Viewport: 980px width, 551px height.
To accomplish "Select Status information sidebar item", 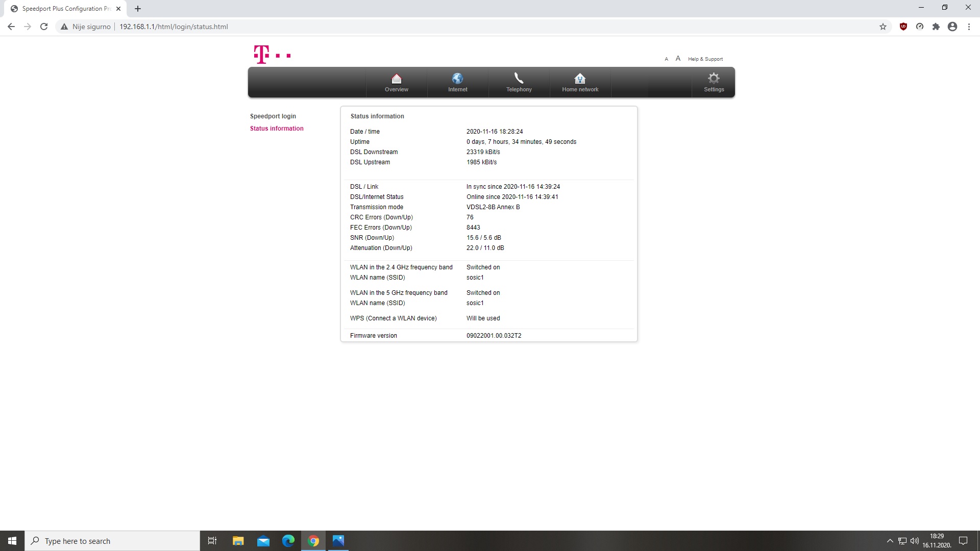I will 277,129.
